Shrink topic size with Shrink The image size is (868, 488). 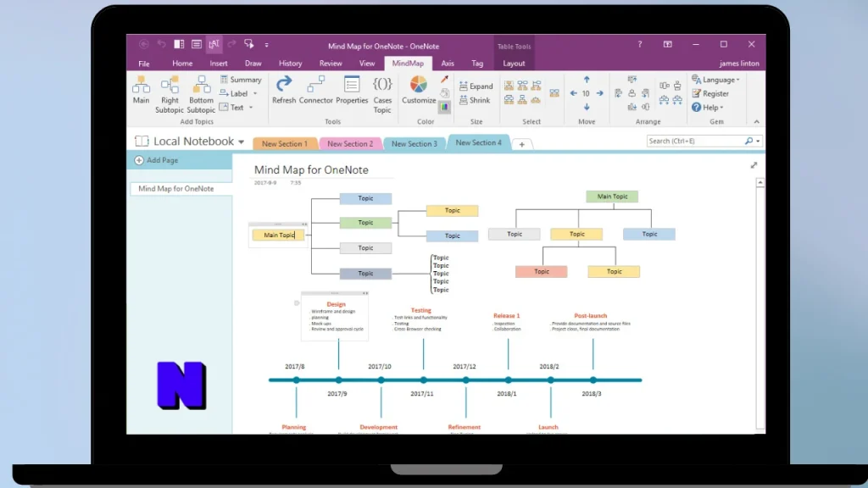(475, 100)
